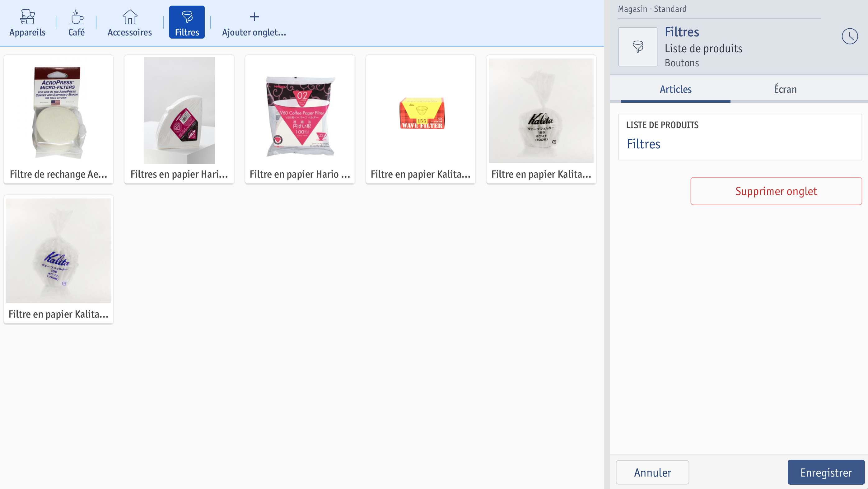
Task: Click the Boutons label in header
Action: tap(682, 63)
